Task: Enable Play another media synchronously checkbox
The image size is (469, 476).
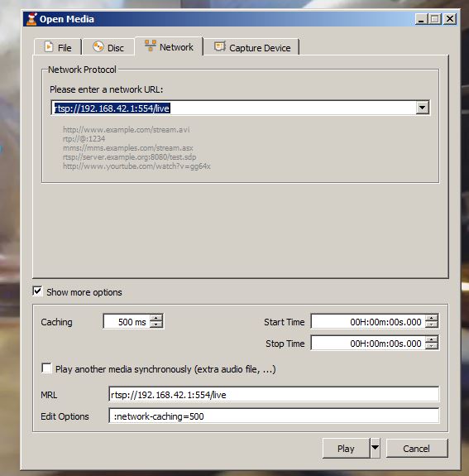Action: click(x=46, y=368)
